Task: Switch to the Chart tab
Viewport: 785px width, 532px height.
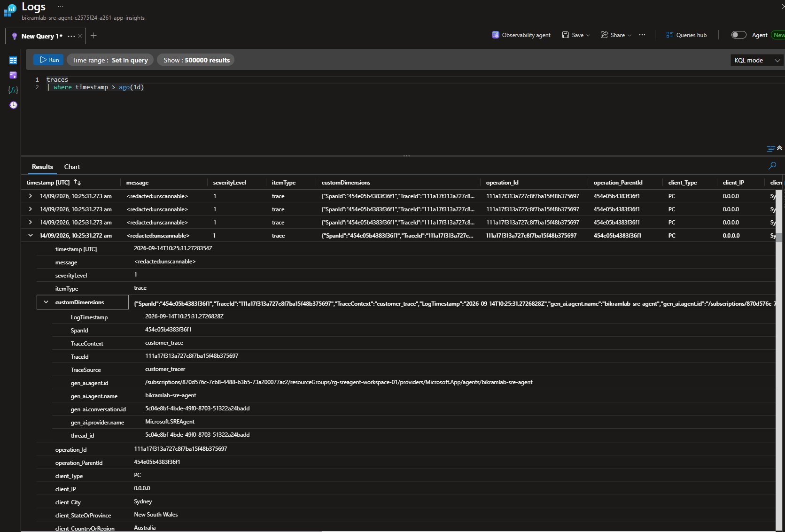Action: 72,167
